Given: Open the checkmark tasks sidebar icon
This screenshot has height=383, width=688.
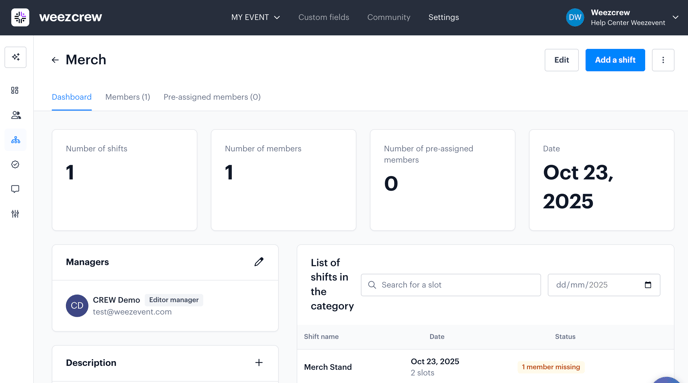Looking at the screenshot, I should click(x=15, y=165).
